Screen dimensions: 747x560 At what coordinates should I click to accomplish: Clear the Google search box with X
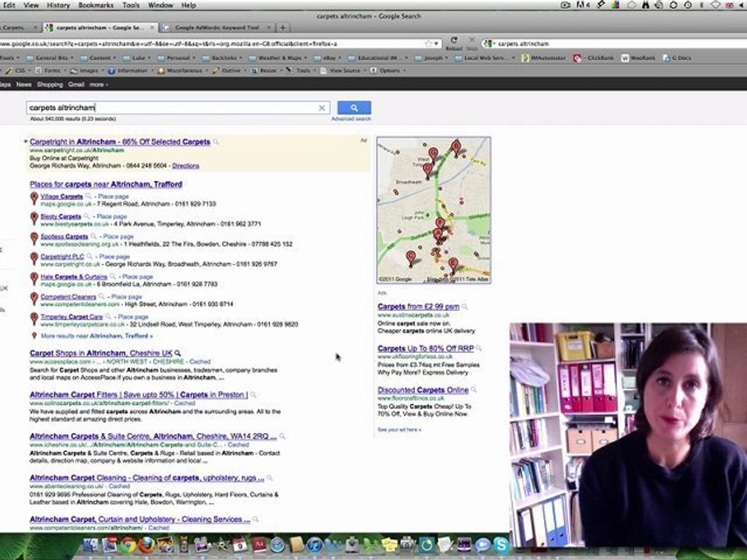[x=321, y=108]
